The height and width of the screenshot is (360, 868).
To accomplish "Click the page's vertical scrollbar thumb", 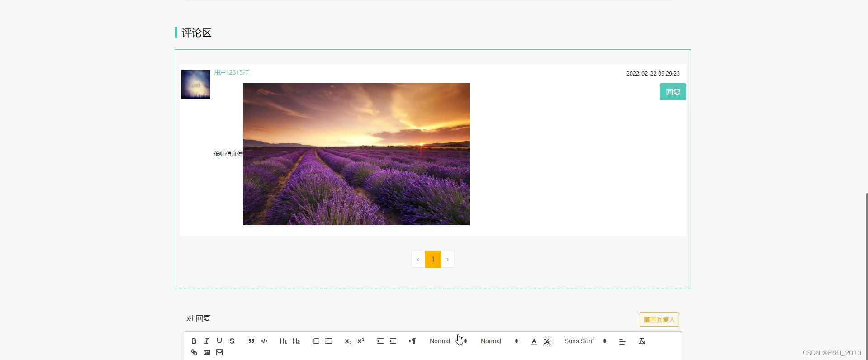I will point(867,276).
